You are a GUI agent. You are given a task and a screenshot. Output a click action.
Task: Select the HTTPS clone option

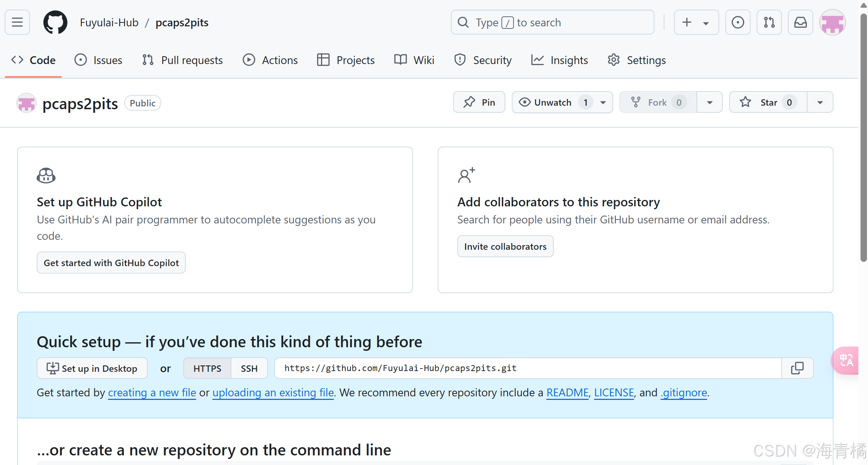pos(207,368)
